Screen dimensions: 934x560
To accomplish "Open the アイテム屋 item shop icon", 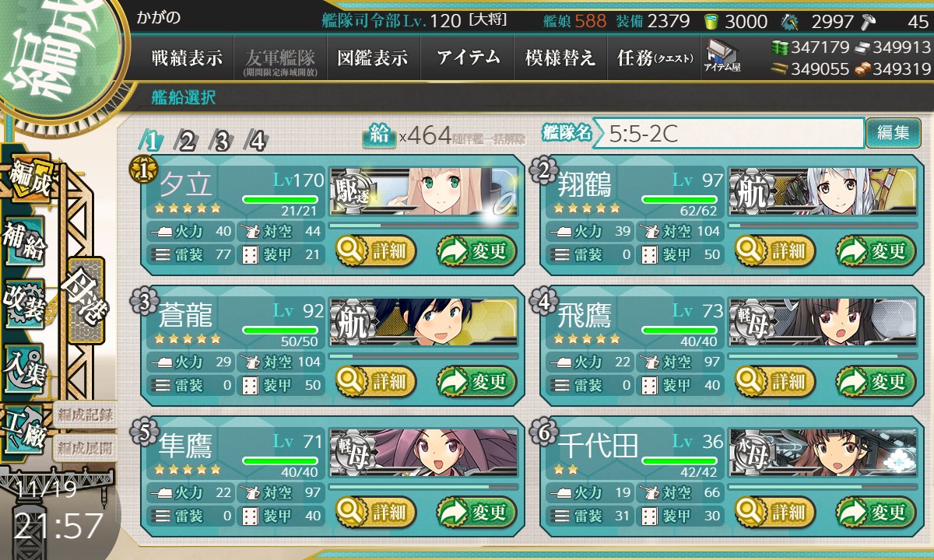I will click(722, 56).
